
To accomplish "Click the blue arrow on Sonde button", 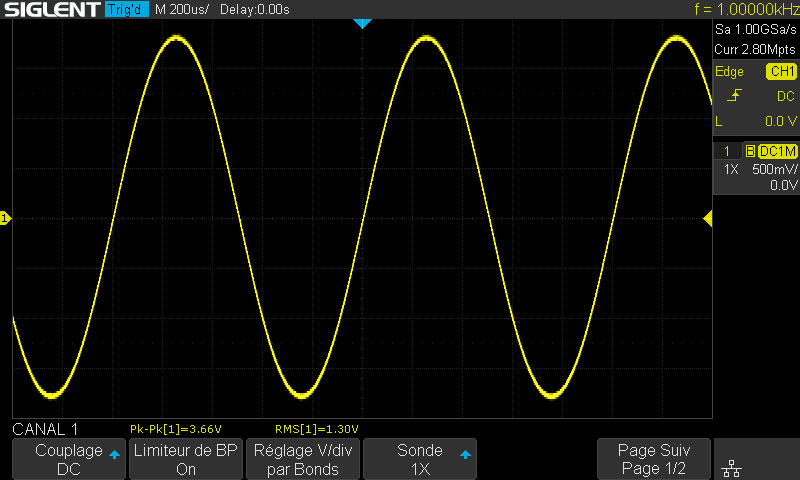I will coord(465,454).
